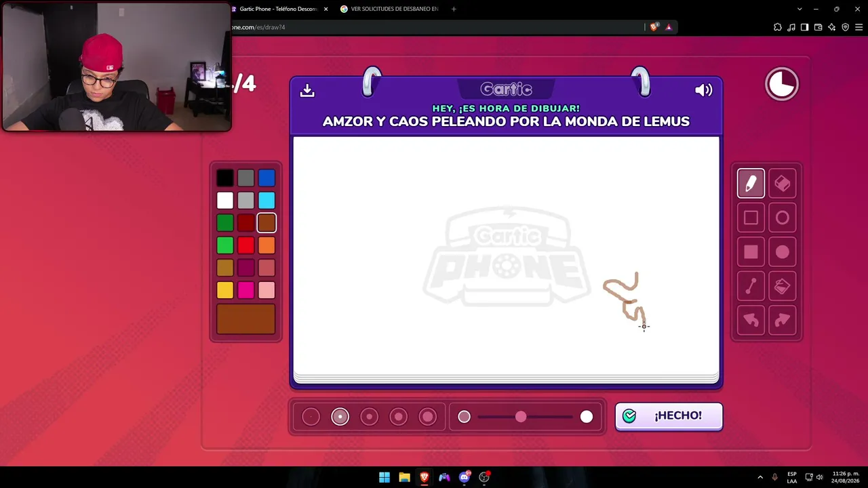Screen dimensions: 868x488
Task: Select the second-largest brush size
Action: (399, 417)
